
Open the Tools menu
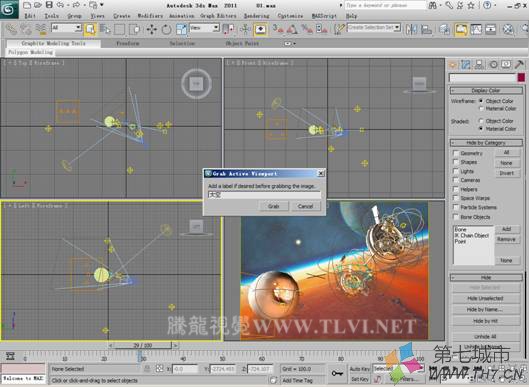coord(52,16)
